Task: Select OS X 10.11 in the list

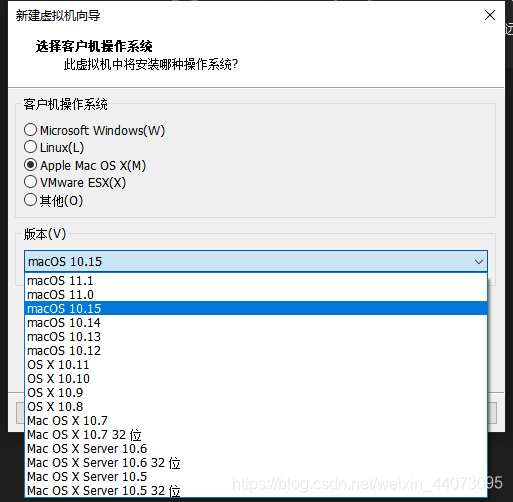Action: coord(256,365)
